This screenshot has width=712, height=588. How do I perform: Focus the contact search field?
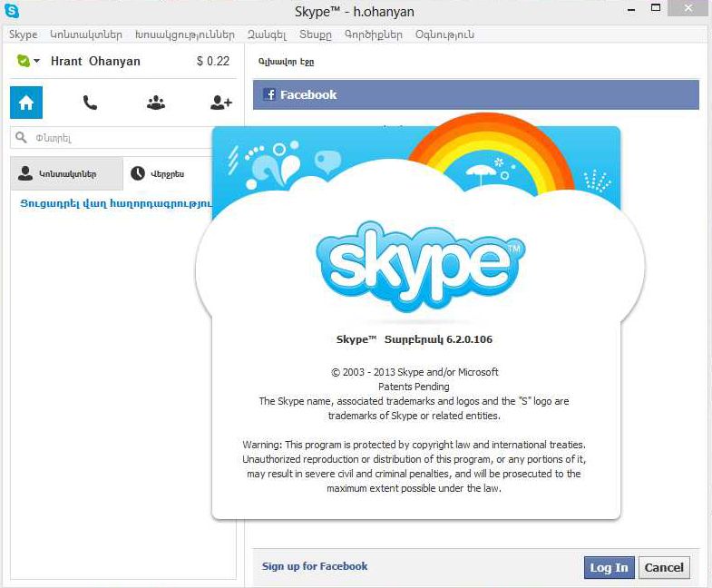112,137
